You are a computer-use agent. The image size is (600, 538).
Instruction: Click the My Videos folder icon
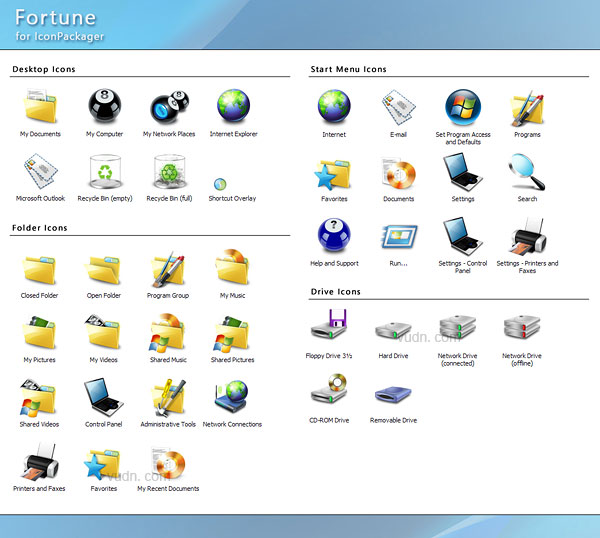pyautogui.click(x=103, y=332)
